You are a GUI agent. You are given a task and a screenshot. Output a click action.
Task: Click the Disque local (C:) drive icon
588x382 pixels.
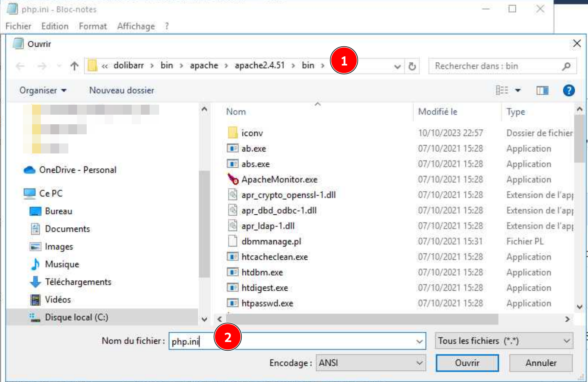pos(35,317)
